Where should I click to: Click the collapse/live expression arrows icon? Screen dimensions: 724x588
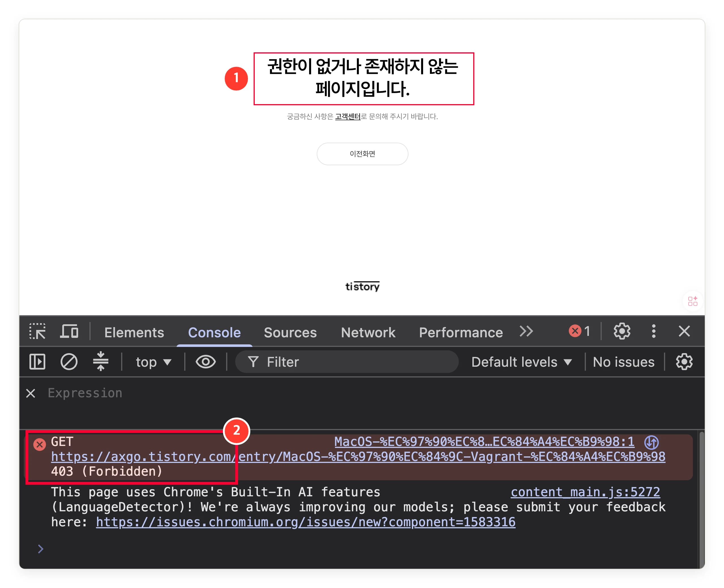(101, 361)
